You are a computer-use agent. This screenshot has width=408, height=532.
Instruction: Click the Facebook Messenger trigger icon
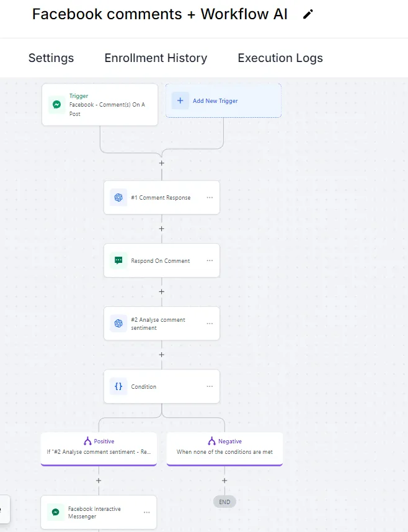coord(56,105)
